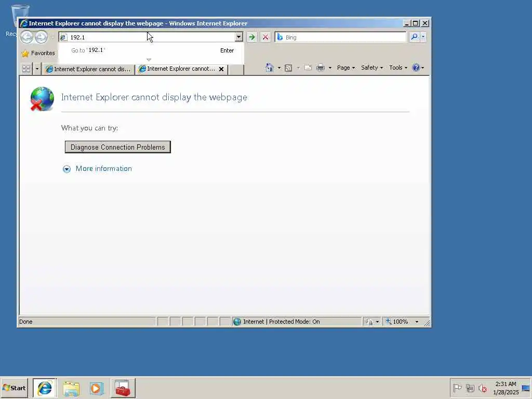Maximize the Internet Explorer window
This screenshot has width=532, height=399.
415,23
